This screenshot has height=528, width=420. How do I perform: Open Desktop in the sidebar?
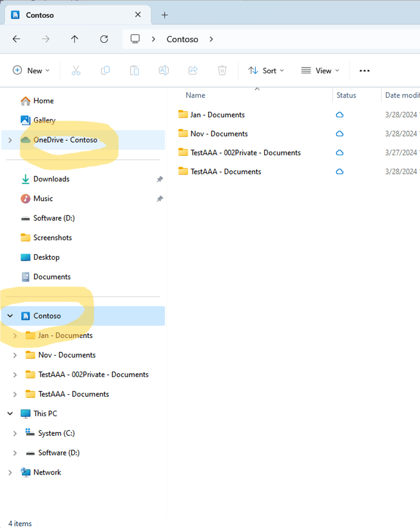pos(47,257)
